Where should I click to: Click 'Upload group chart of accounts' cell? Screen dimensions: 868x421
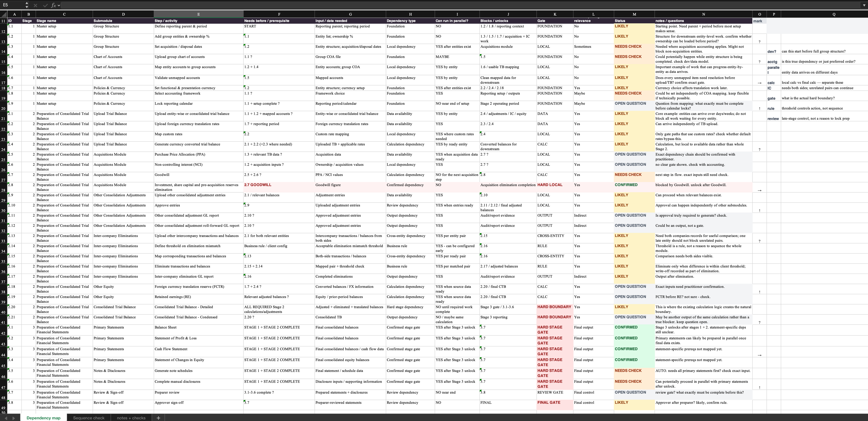(x=198, y=59)
